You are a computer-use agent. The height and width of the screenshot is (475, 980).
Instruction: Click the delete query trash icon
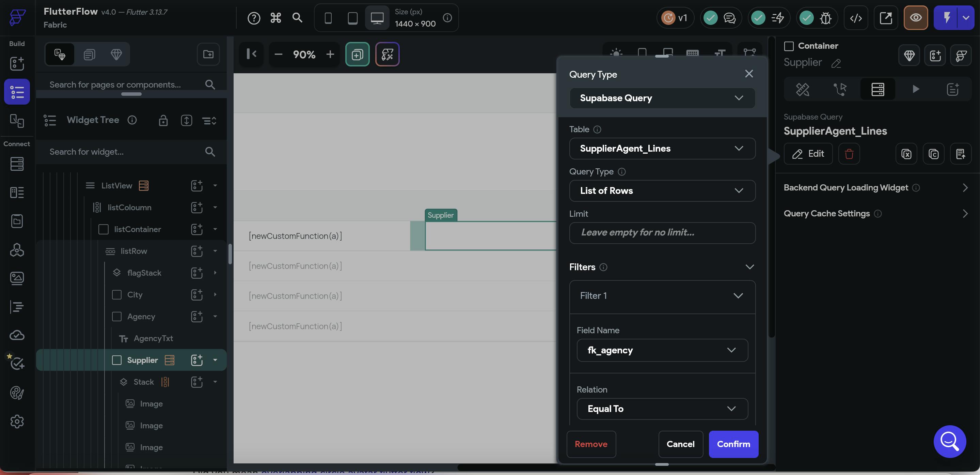[x=849, y=154]
